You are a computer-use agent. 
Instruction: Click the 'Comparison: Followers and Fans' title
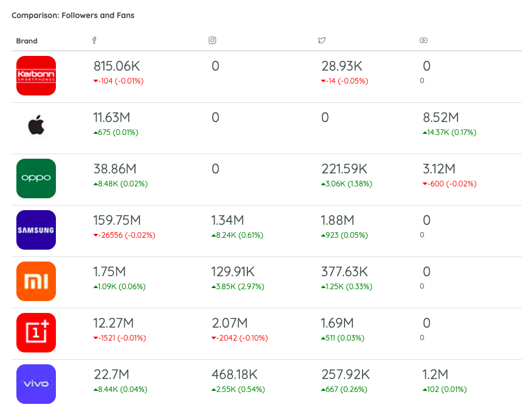(x=73, y=15)
